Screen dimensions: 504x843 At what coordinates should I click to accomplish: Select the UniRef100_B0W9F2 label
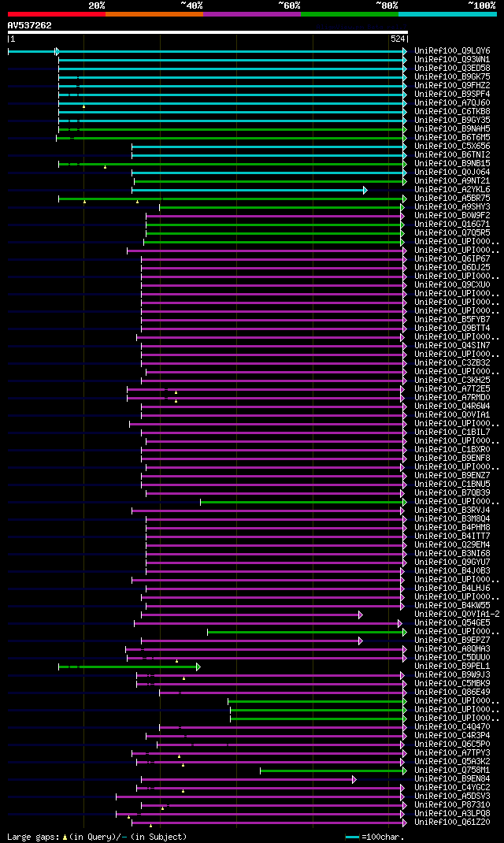pos(452,216)
